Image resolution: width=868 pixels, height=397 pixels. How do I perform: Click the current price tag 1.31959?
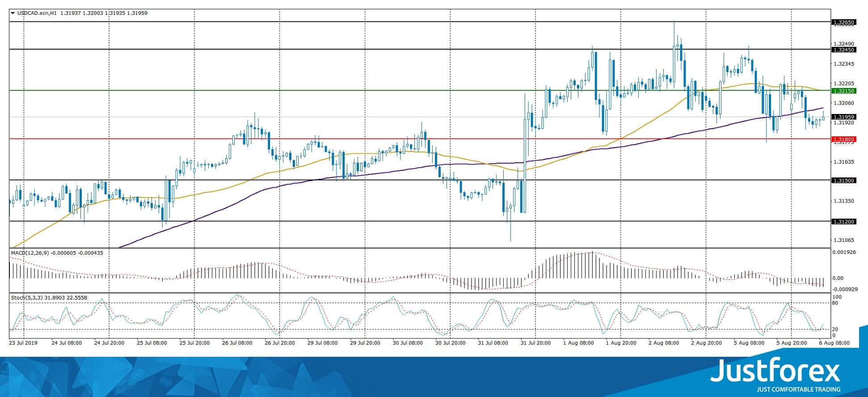coord(843,117)
